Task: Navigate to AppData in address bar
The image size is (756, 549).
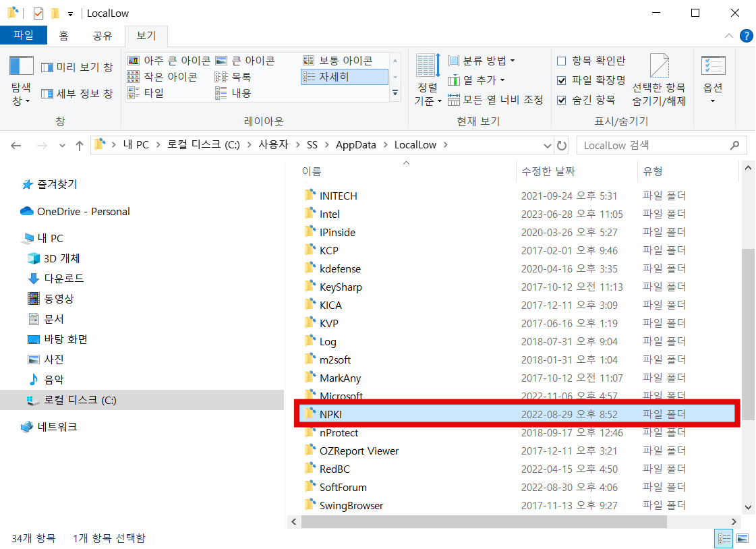Action: (356, 145)
